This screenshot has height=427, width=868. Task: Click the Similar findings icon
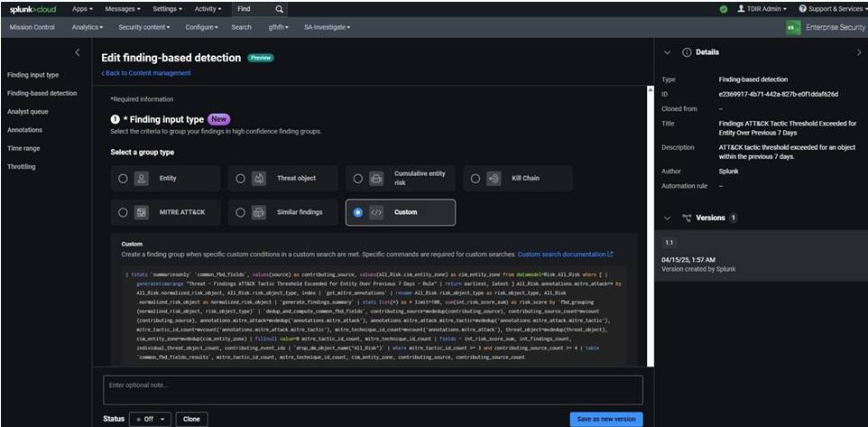(x=259, y=212)
